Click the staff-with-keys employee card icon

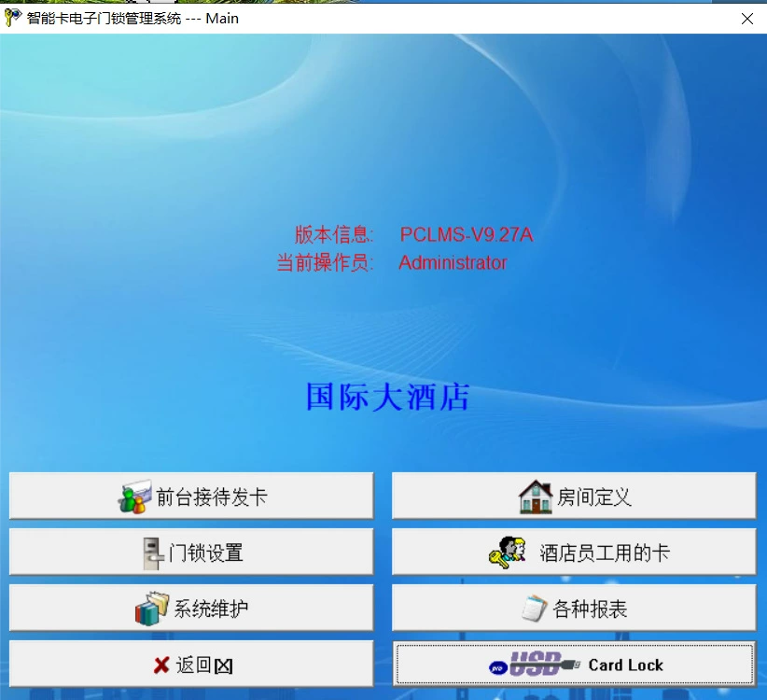pos(508,553)
